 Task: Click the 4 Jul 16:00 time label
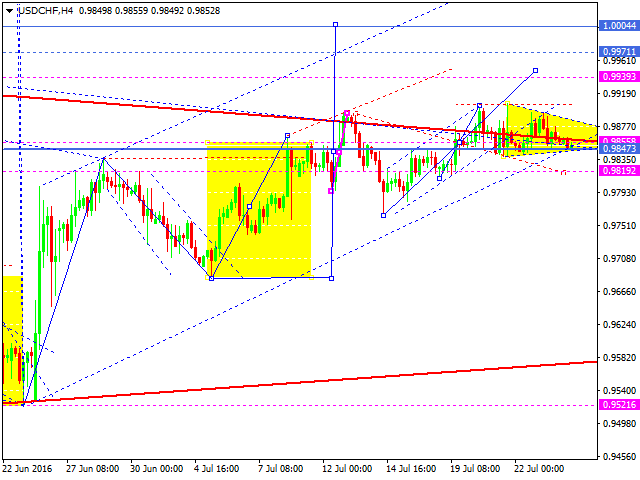[217, 469]
